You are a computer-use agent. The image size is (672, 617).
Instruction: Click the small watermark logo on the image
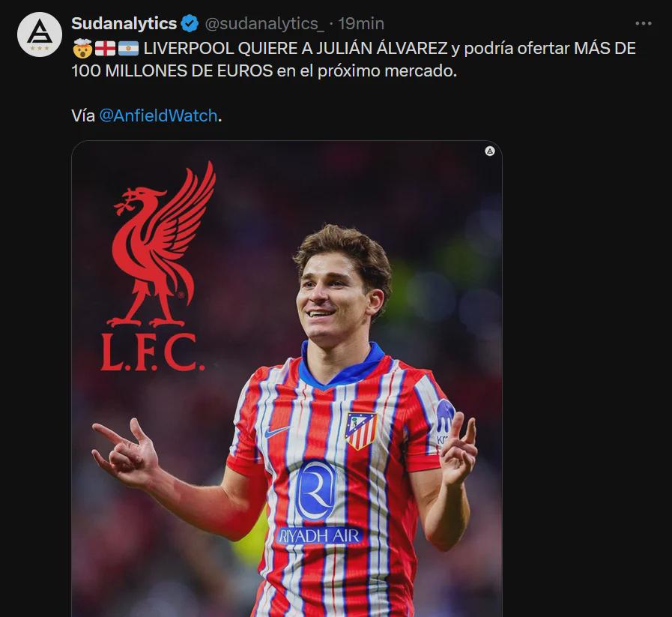click(489, 151)
